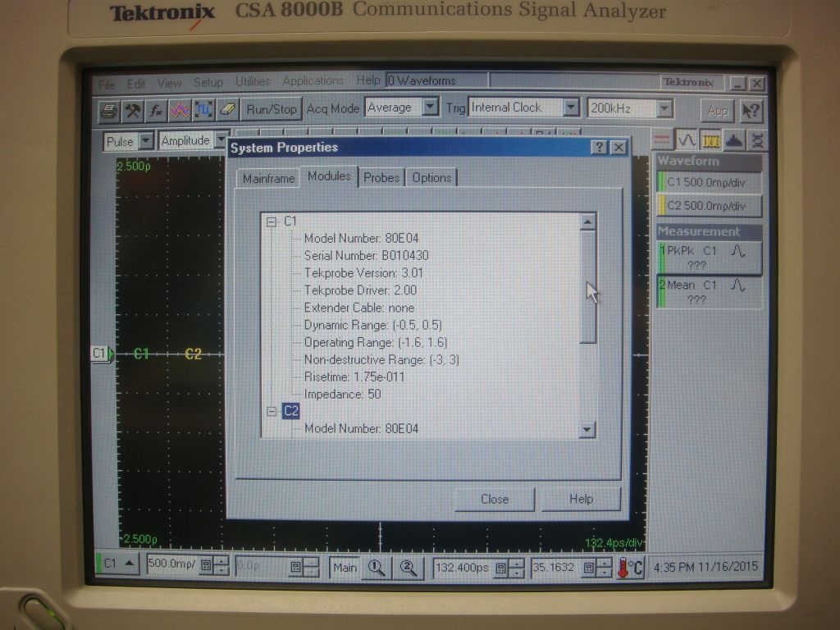Open the Utilities menu
Image resolution: width=840 pixels, height=630 pixels.
pos(253,81)
